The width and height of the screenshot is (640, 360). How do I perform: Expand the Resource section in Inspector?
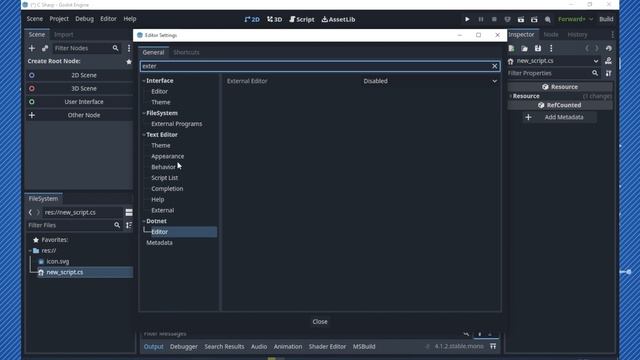coord(511,96)
